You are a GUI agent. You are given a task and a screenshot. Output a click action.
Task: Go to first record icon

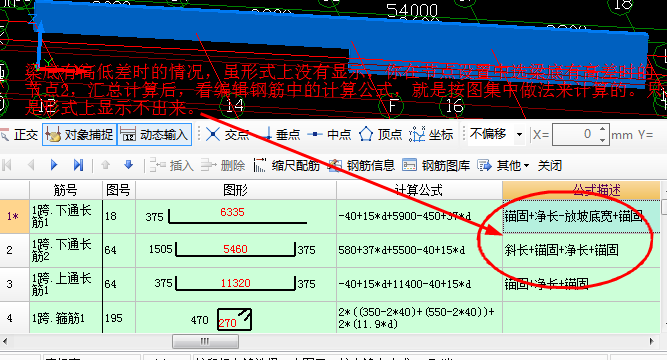(7, 165)
